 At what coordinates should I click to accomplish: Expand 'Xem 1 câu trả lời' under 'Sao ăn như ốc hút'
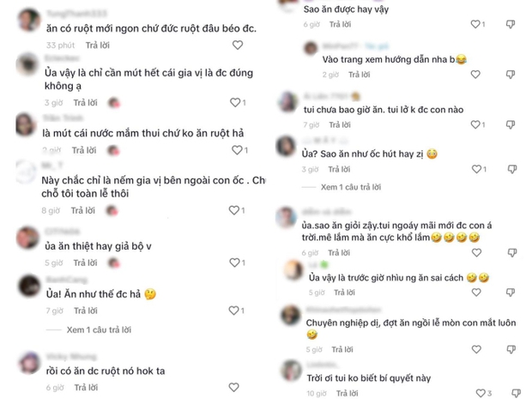click(351, 187)
